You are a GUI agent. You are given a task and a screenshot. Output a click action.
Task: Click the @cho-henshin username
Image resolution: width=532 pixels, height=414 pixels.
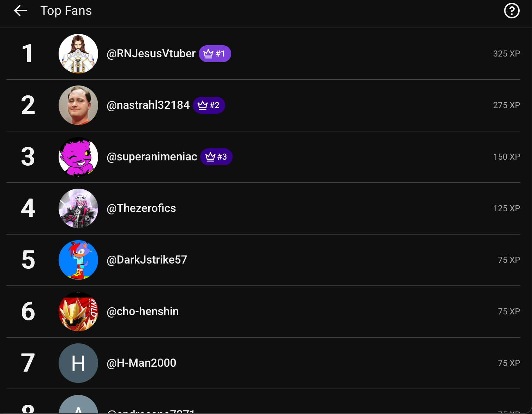point(143,312)
